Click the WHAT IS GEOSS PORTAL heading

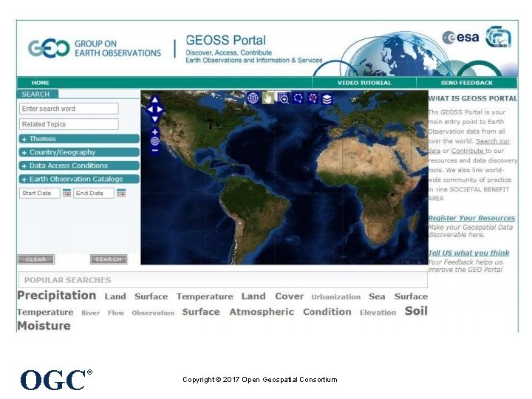(473, 98)
